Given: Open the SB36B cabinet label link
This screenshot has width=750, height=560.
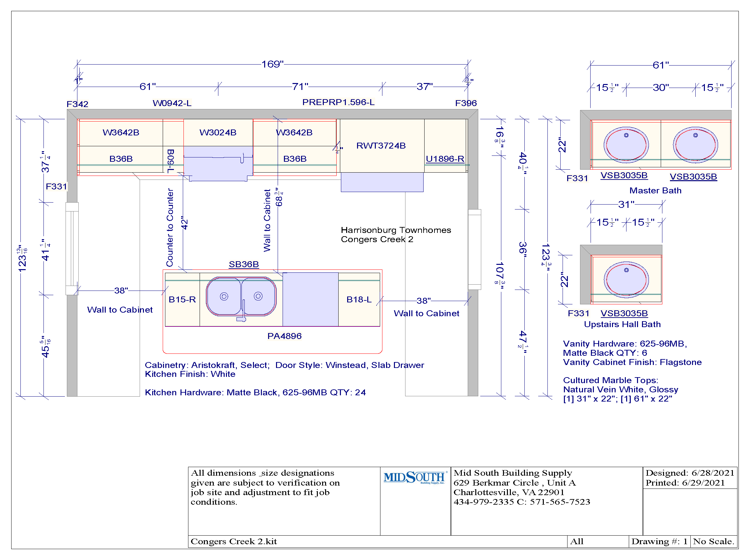Looking at the screenshot, I should pos(243,264).
